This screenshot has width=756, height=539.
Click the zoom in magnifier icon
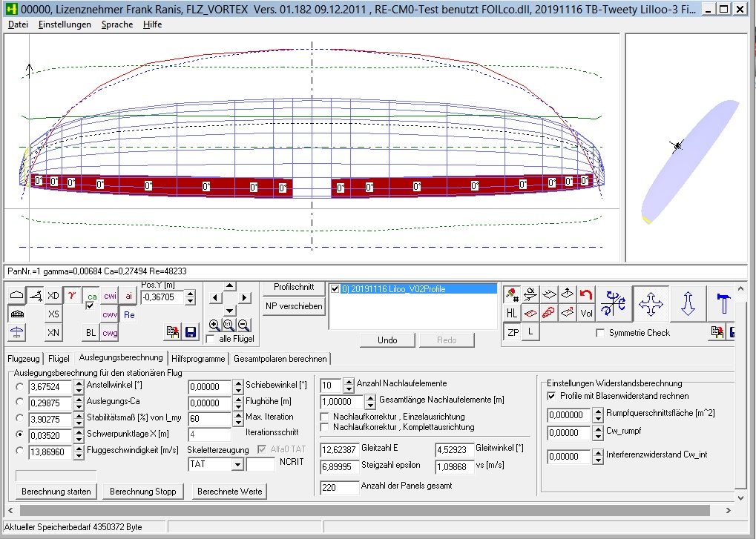214,325
